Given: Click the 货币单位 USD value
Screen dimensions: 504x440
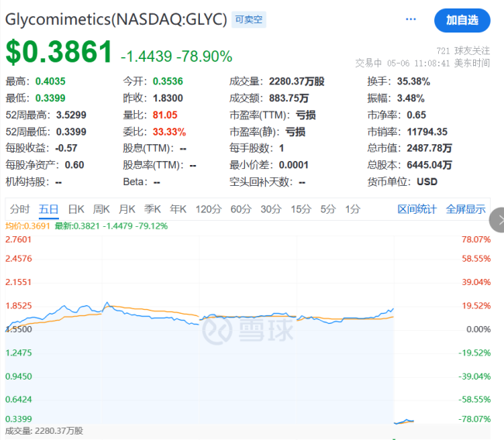Looking at the screenshot, I should (427, 182).
